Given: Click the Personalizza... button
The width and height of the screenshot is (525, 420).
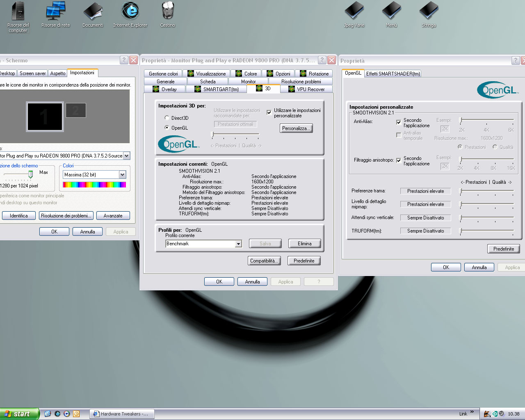Looking at the screenshot, I should tap(297, 128).
